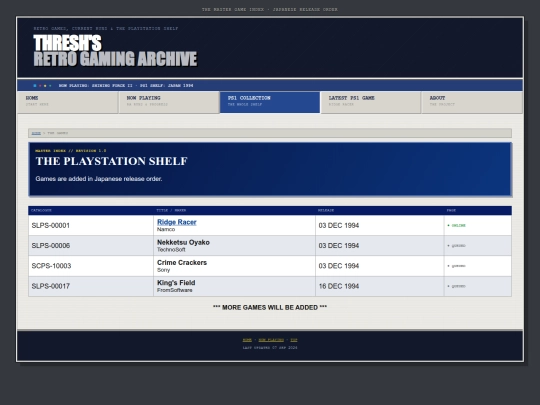Click the Namco maker label under Ridge Racer
Viewport: 540px width, 405px height.
click(166, 229)
